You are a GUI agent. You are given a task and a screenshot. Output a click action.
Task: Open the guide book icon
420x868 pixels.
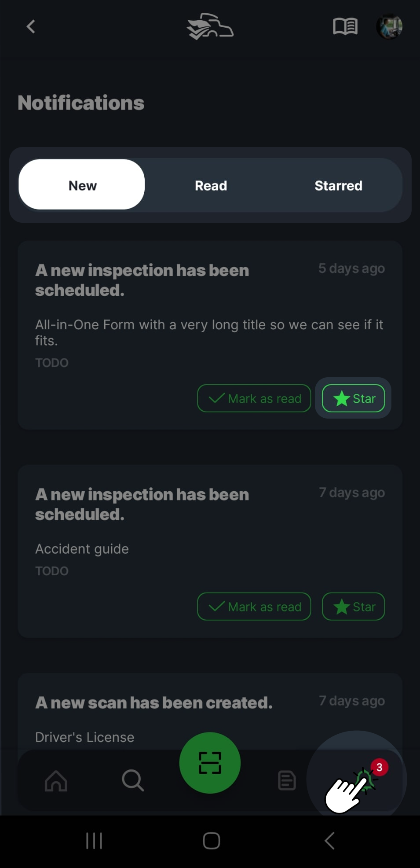(x=345, y=26)
